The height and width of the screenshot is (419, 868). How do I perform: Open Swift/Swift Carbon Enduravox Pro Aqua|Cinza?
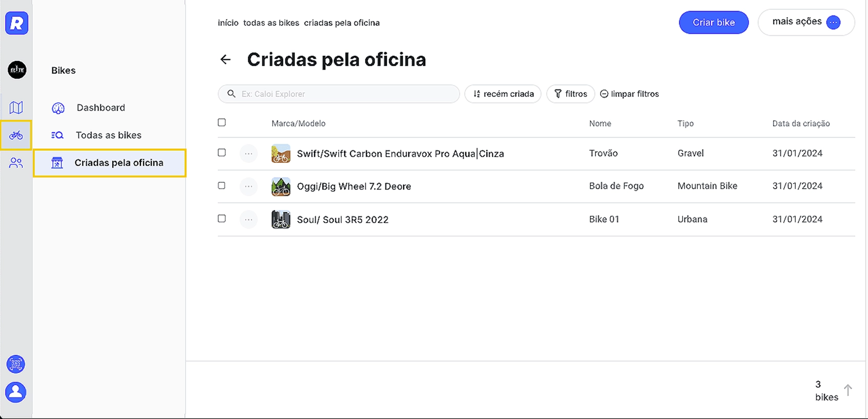400,154
